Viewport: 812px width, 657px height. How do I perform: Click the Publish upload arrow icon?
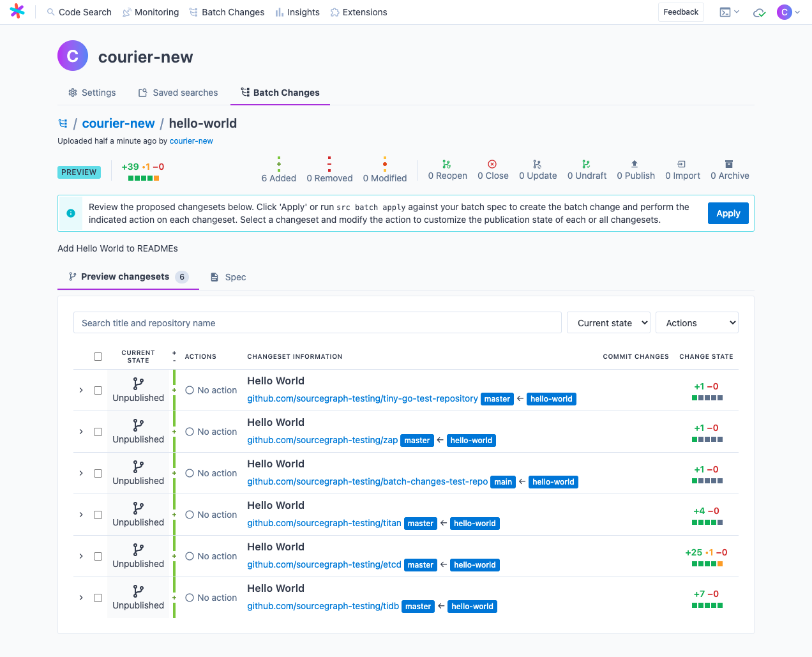point(635,164)
